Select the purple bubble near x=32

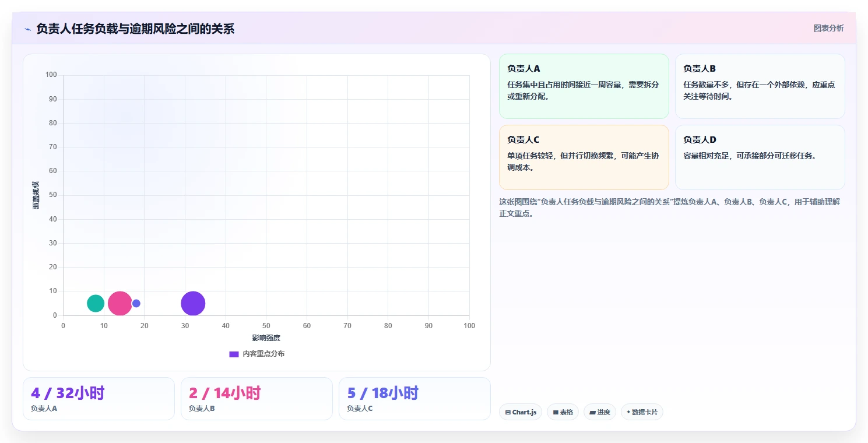pos(193,303)
